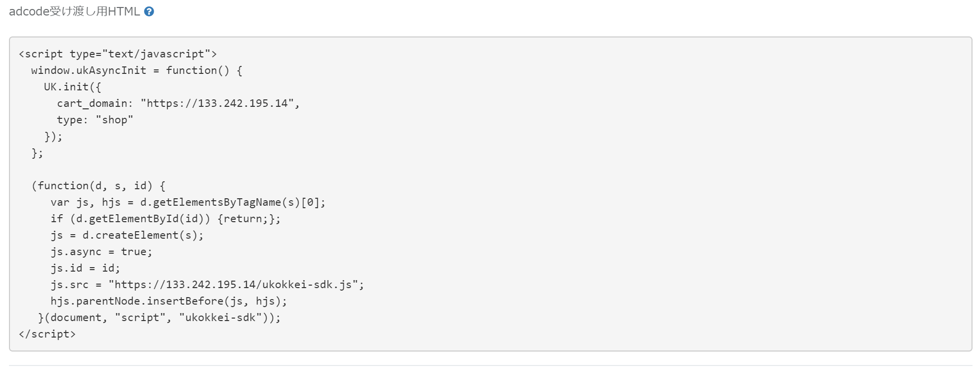Click the type: "shop" line
The image size is (980, 368).
pyautogui.click(x=95, y=120)
